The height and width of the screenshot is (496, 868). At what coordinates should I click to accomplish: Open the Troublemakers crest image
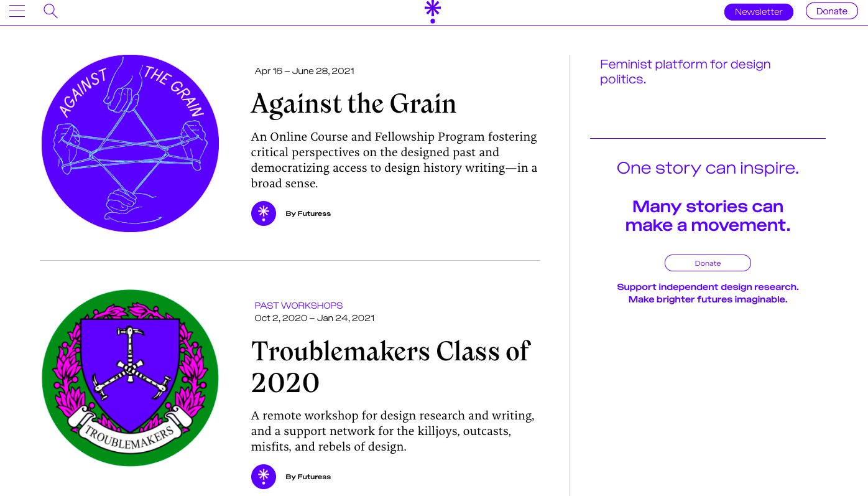coord(130,378)
